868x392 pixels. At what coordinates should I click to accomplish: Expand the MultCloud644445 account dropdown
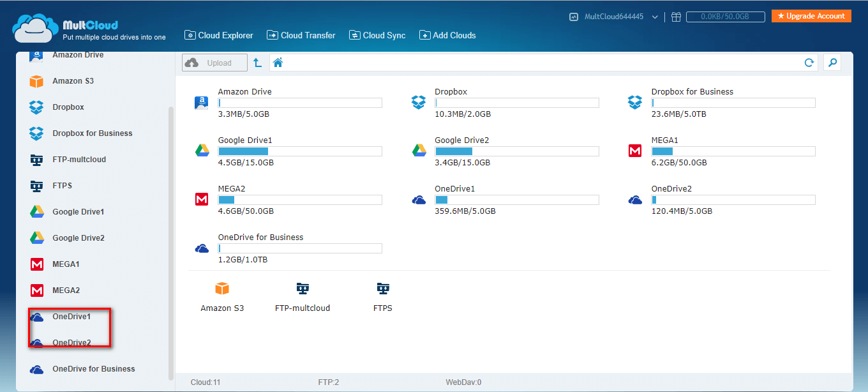pyautogui.click(x=655, y=17)
